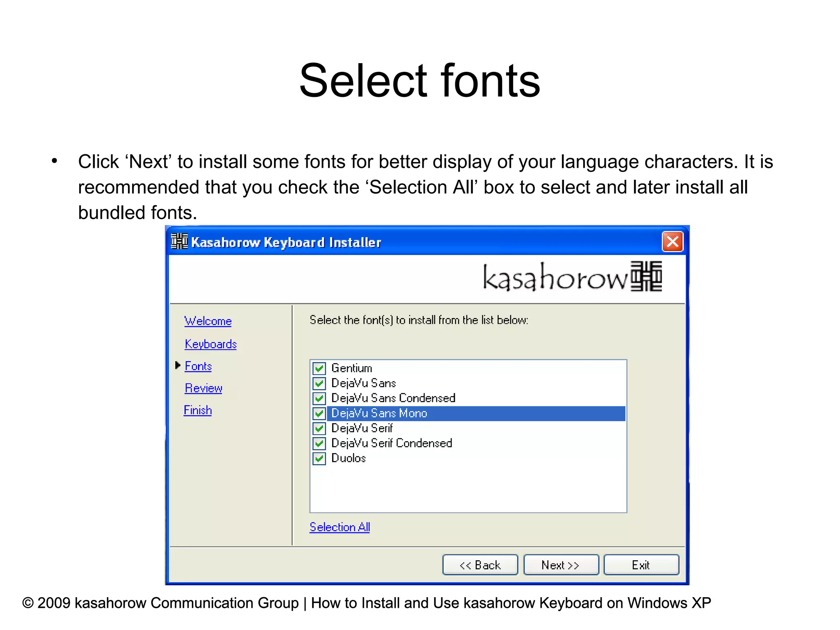
Task: Toggle the DejaVu Sans checkbox
Action: point(319,383)
